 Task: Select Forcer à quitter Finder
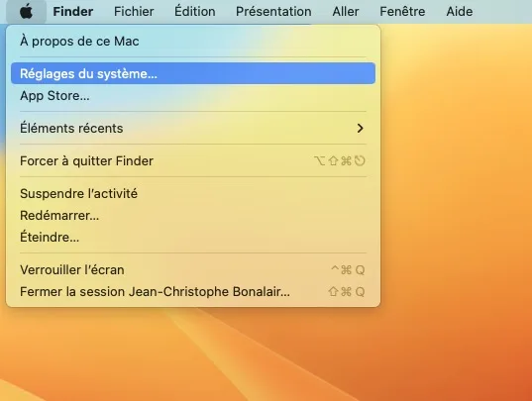click(x=193, y=160)
